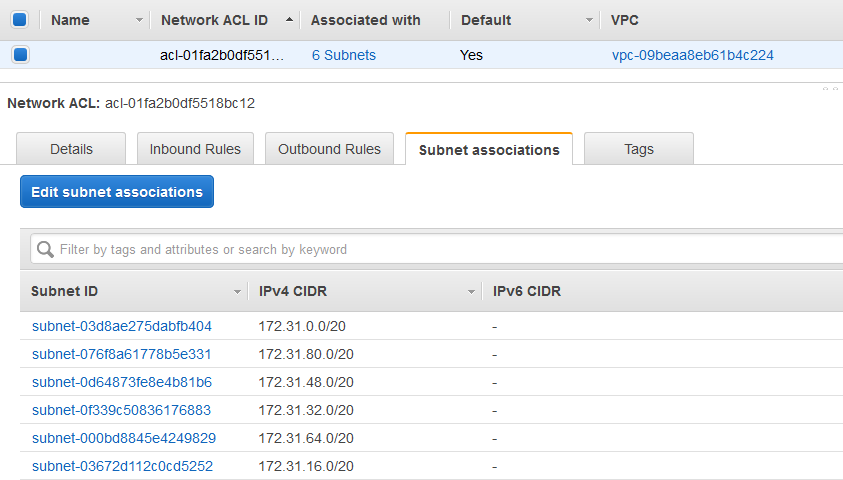Switch to the Tags tab
The width and height of the screenshot is (843, 480).
(x=638, y=149)
